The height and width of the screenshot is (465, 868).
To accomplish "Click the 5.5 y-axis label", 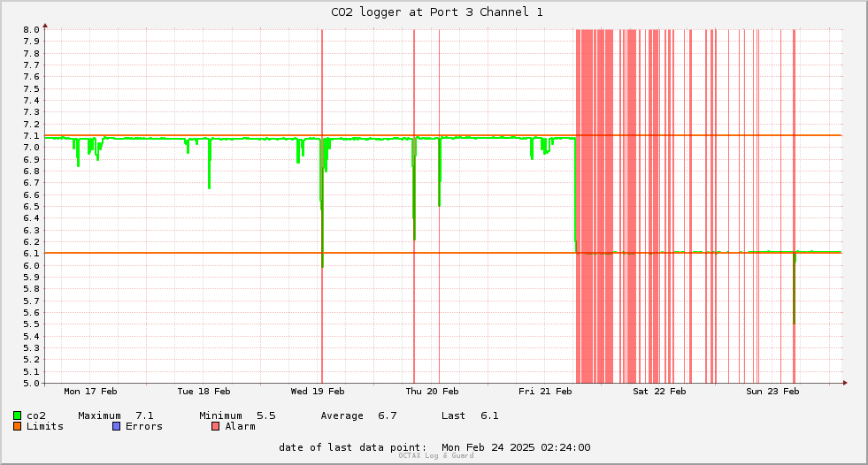I will click(x=32, y=324).
